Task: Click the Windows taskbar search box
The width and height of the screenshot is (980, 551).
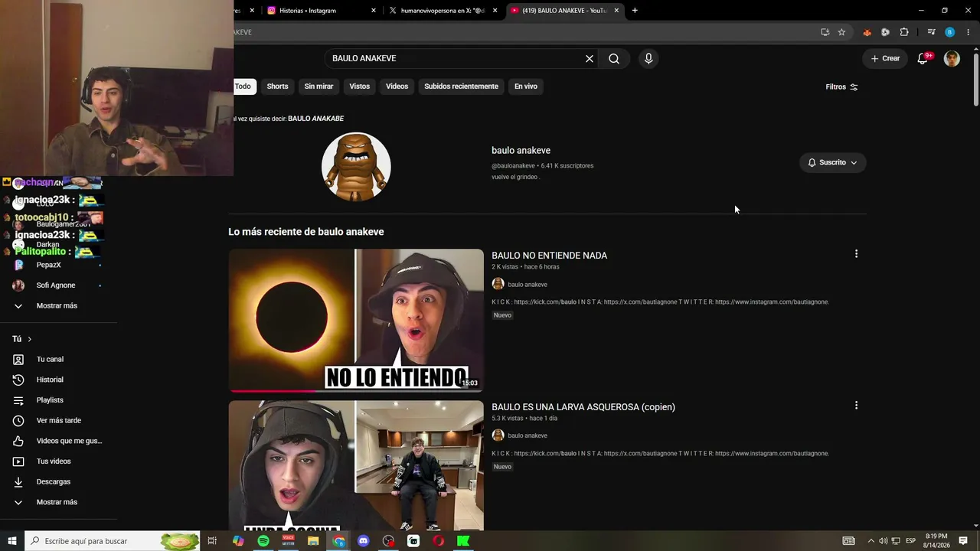Action: click(112, 541)
